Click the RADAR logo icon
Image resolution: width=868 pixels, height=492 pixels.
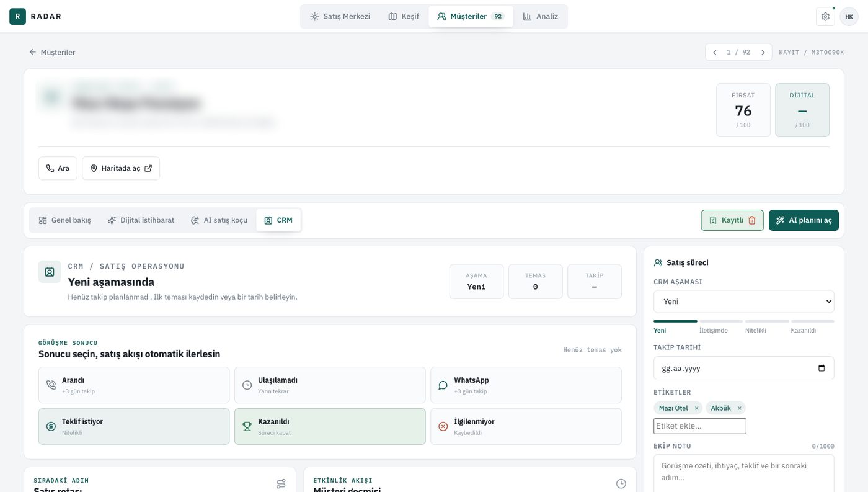(17, 17)
